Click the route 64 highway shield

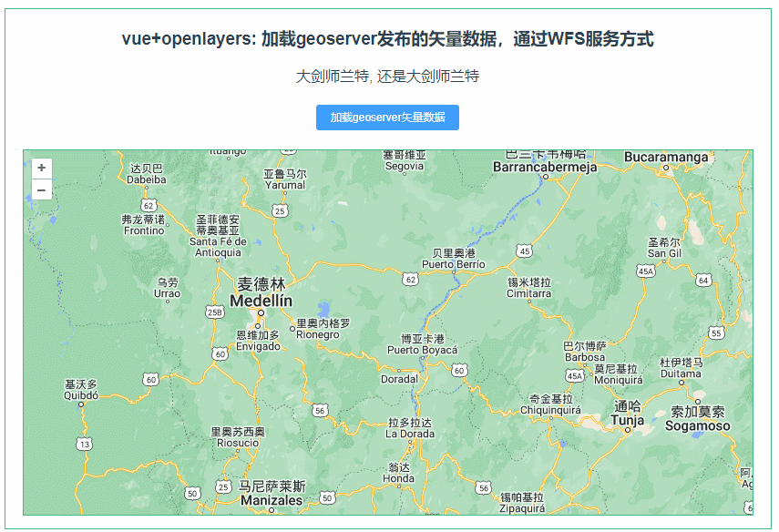[703, 281]
